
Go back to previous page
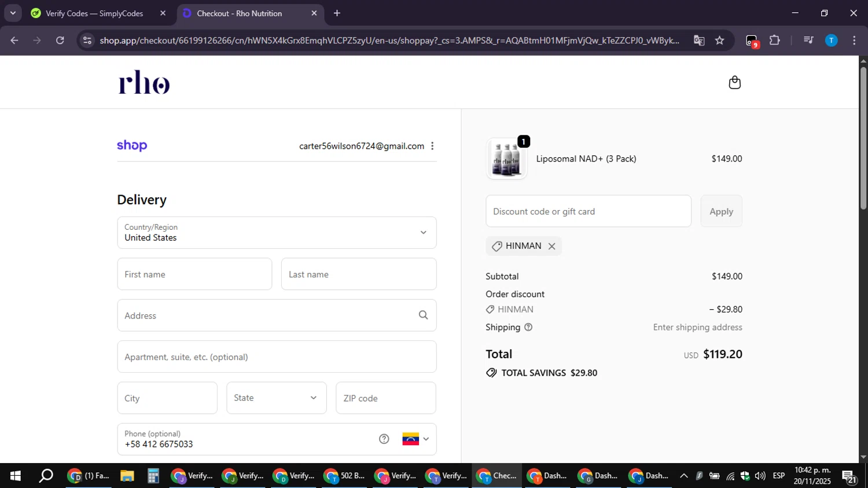point(14,40)
